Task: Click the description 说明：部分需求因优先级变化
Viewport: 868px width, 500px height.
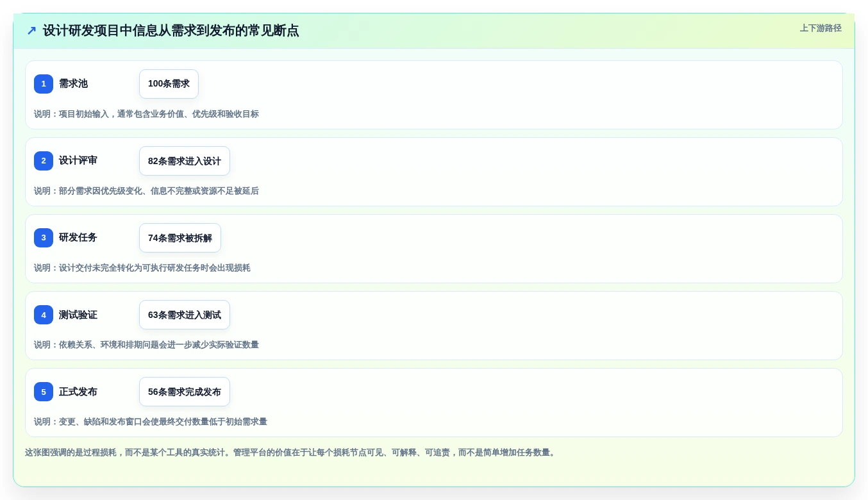Action: (x=146, y=191)
